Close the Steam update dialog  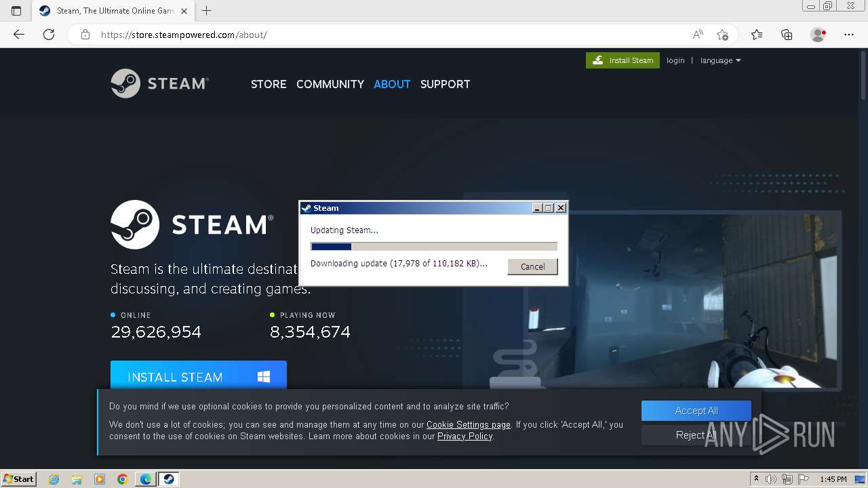(561, 208)
